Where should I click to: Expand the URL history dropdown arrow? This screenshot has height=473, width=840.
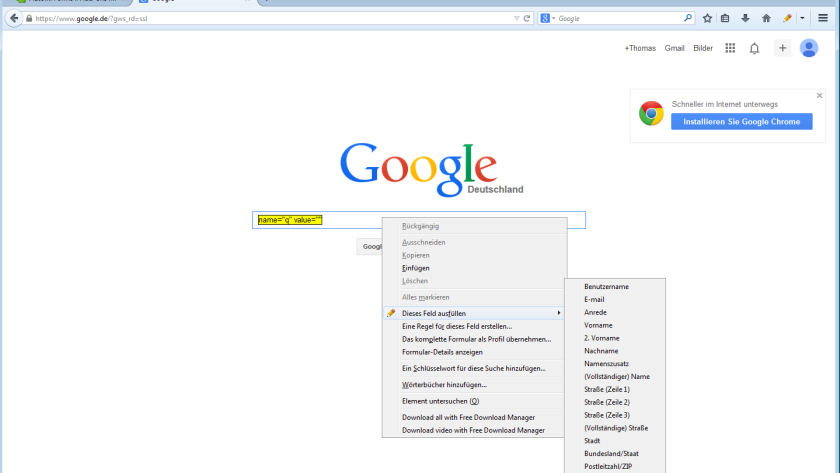click(x=516, y=18)
